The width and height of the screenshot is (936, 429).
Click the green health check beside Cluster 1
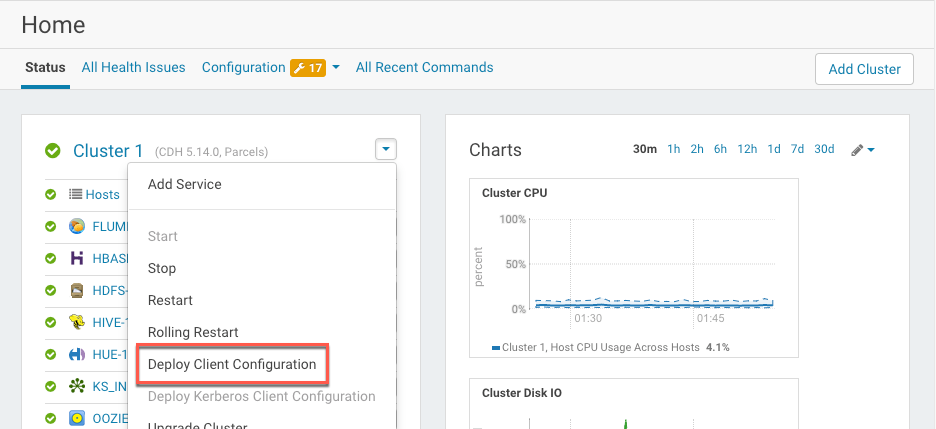(x=53, y=151)
